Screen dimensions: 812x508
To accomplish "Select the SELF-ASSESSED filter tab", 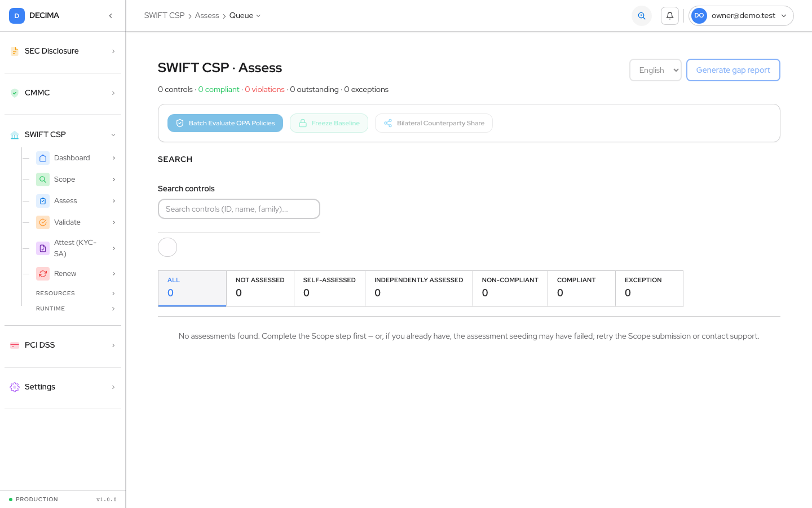I will 329,288.
